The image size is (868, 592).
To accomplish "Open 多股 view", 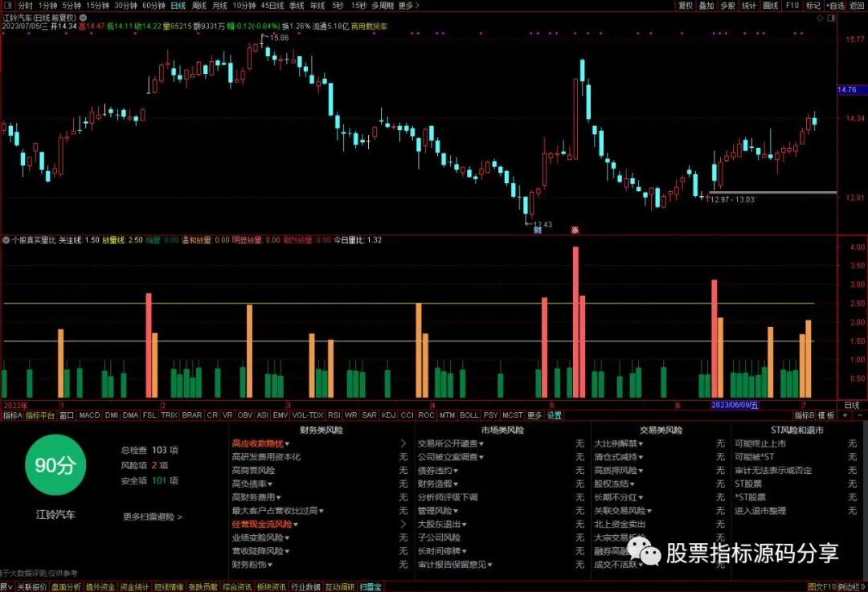I will tap(728, 5).
